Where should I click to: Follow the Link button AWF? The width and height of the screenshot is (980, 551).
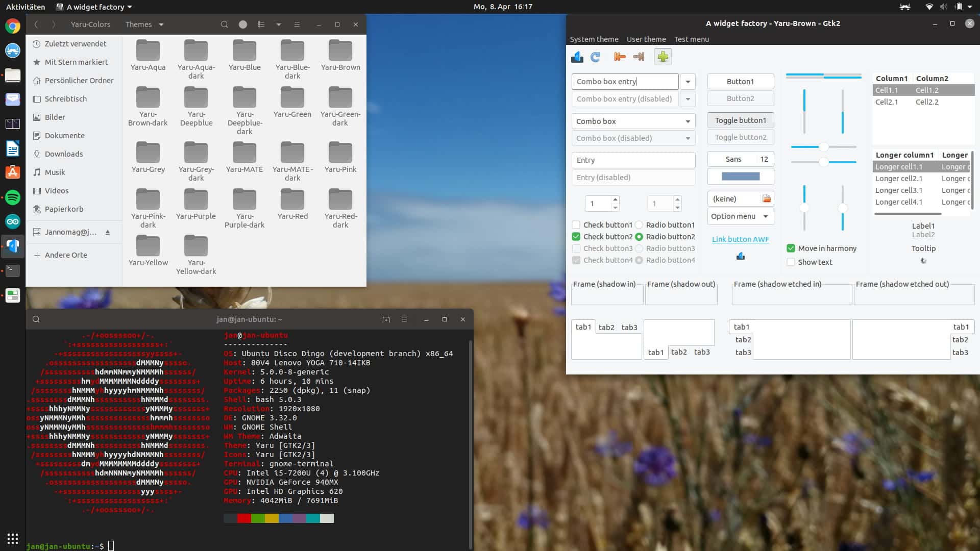click(x=740, y=239)
